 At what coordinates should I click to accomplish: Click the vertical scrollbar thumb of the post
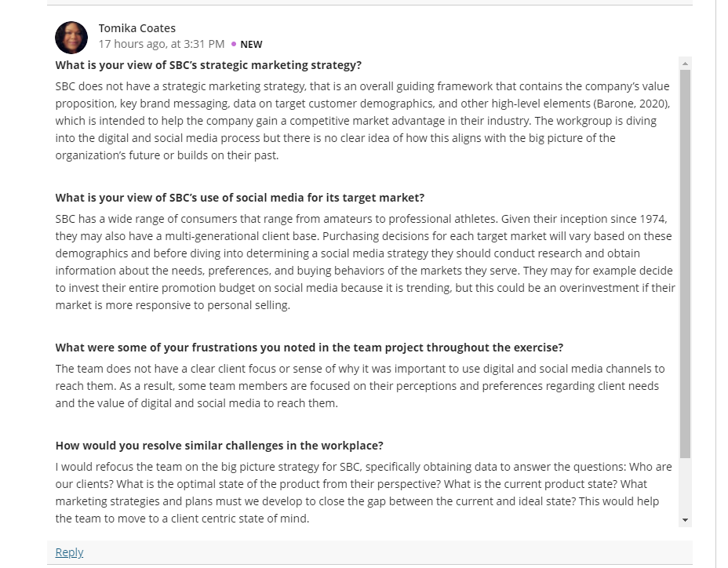[x=685, y=264]
